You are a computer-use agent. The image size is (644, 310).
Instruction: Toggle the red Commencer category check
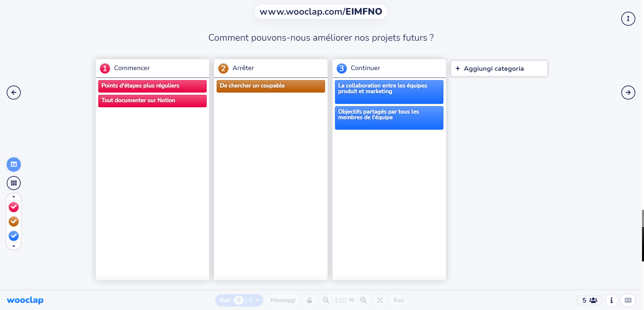[14, 207]
